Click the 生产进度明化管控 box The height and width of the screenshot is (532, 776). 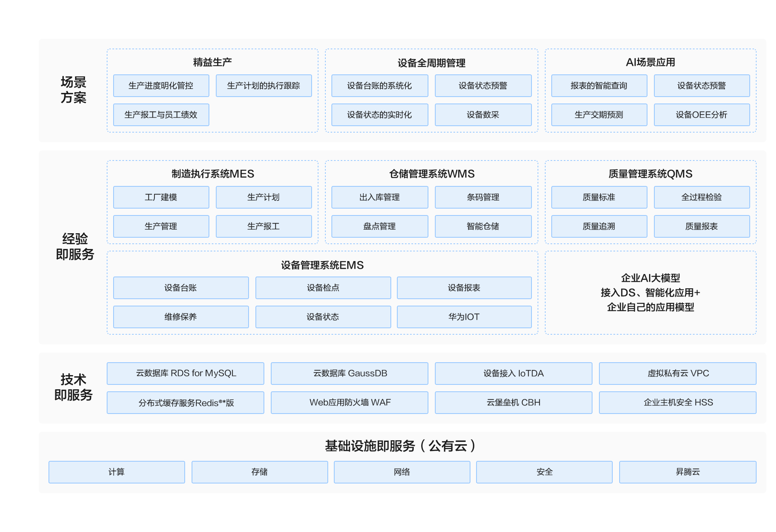pyautogui.click(x=161, y=86)
